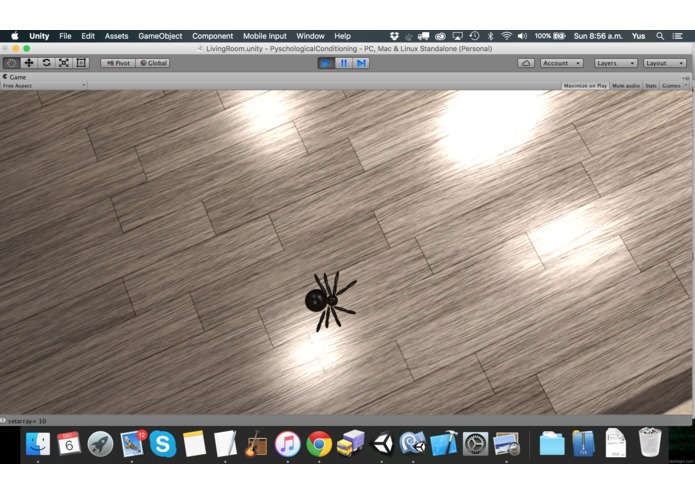Image resolution: width=695 pixels, height=494 pixels.
Task: Open the Wi-Fi menu
Action: pos(507,36)
